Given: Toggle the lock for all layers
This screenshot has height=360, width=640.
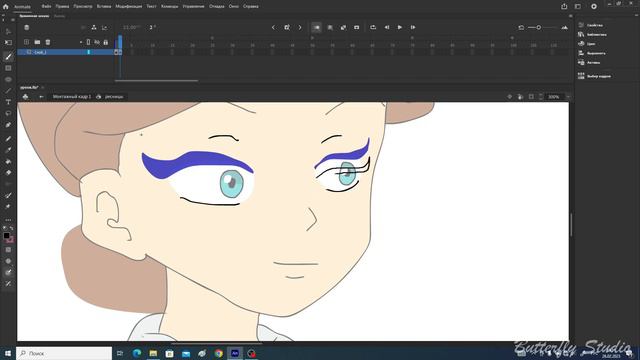Looking at the screenshot, I should tap(106, 42).
